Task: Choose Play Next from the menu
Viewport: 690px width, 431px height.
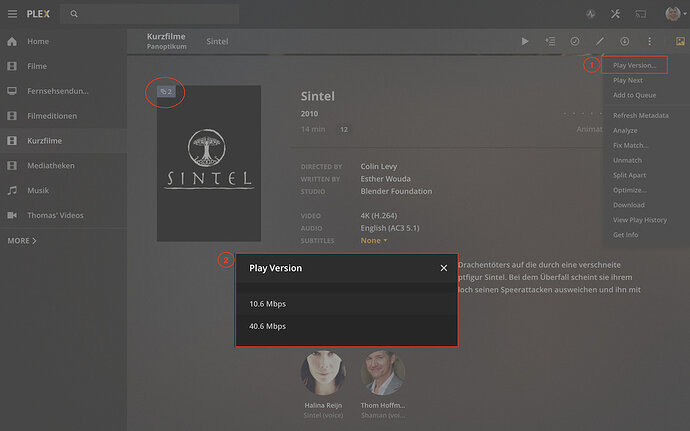Action: tap(628, 80)
